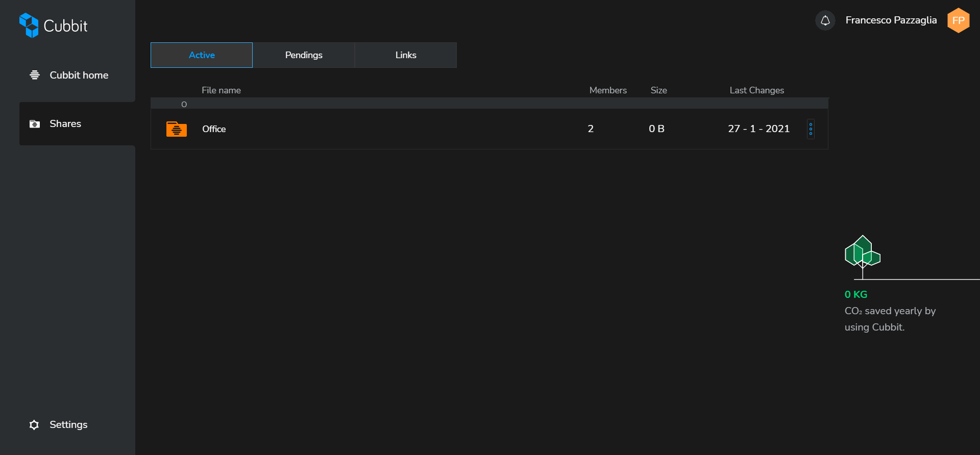Click the FP user avatar hexagon
Viewport: 980px width, 455px height.
point(958,20)
